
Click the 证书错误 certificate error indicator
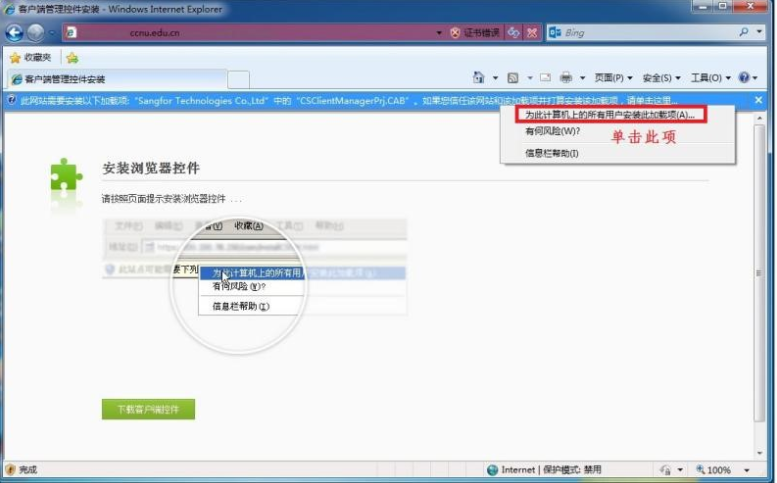(x=475, y=33)
